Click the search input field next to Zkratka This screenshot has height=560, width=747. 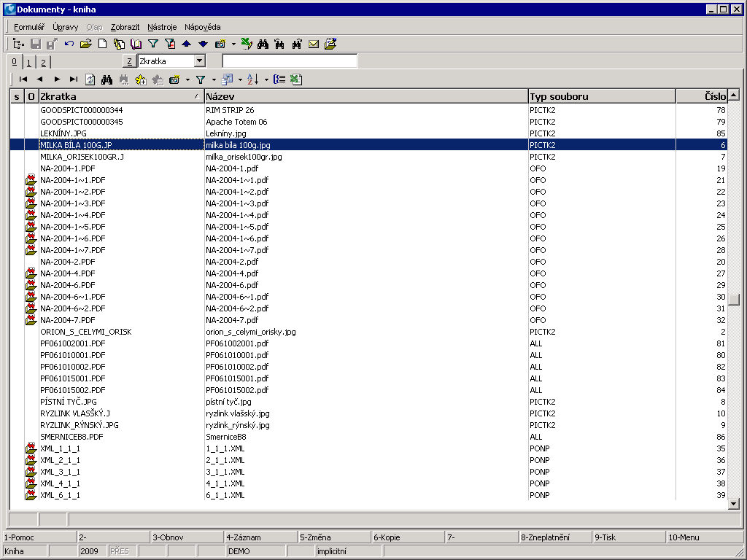(x=290, y=61)
